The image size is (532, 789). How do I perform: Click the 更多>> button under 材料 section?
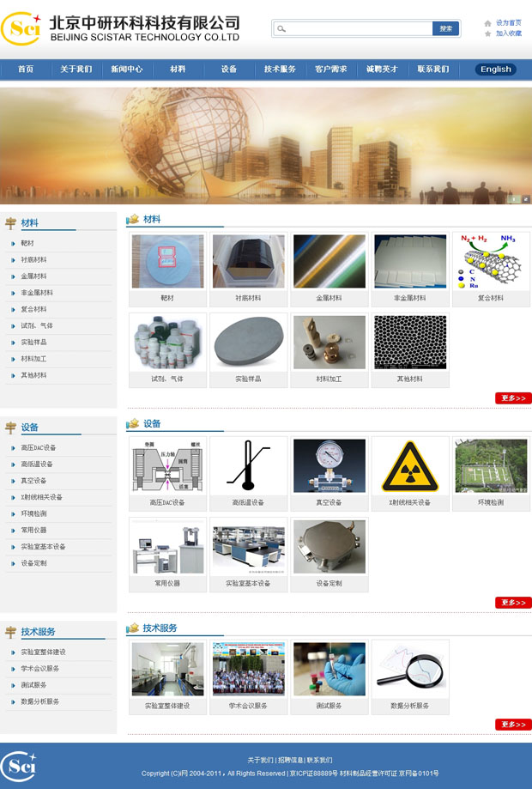click(513, 398)
